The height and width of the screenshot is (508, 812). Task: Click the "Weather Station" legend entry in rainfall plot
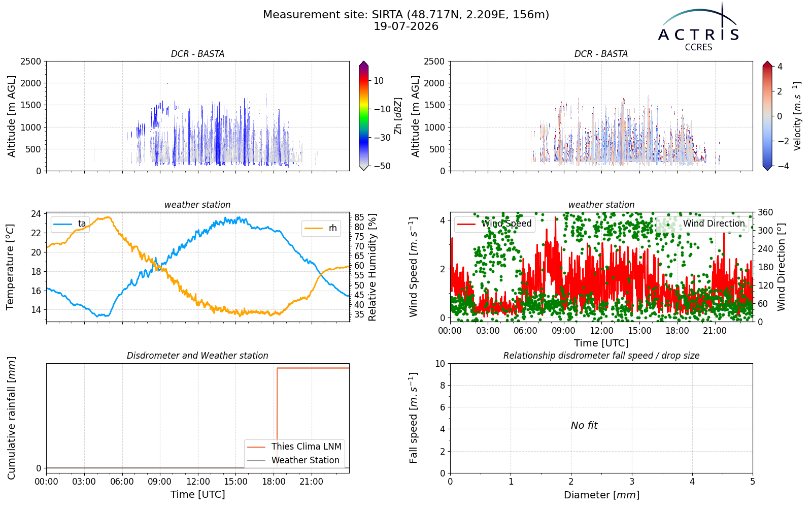(x=293, y=460)
